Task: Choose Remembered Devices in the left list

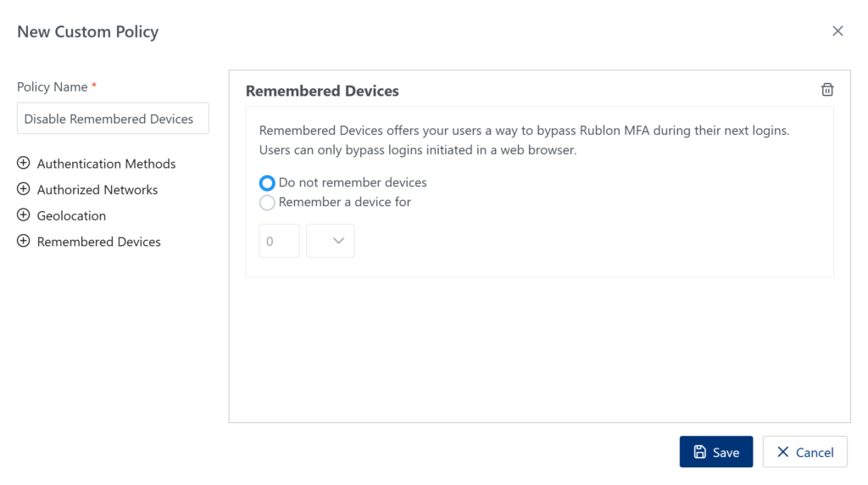Action: [x=98, y=242]
